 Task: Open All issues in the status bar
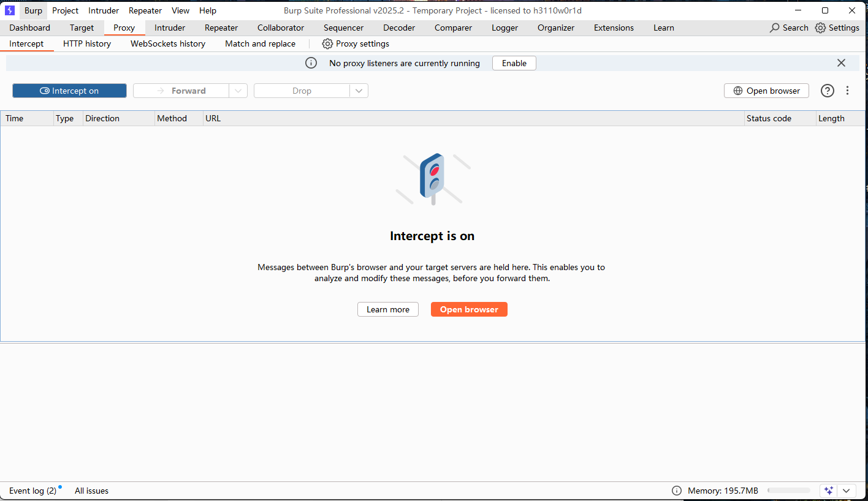(92, 491)
